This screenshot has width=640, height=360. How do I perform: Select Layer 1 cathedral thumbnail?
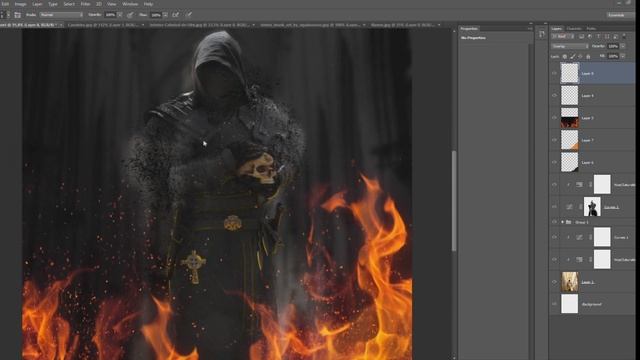[569, 282]
